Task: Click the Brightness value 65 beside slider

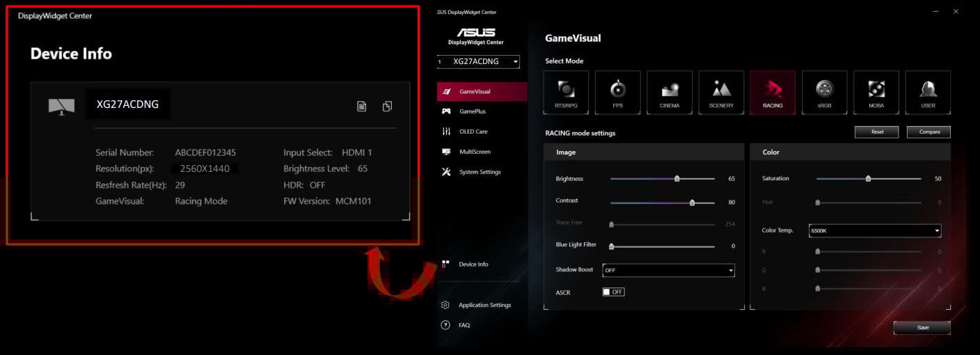Action: point(732,179)
